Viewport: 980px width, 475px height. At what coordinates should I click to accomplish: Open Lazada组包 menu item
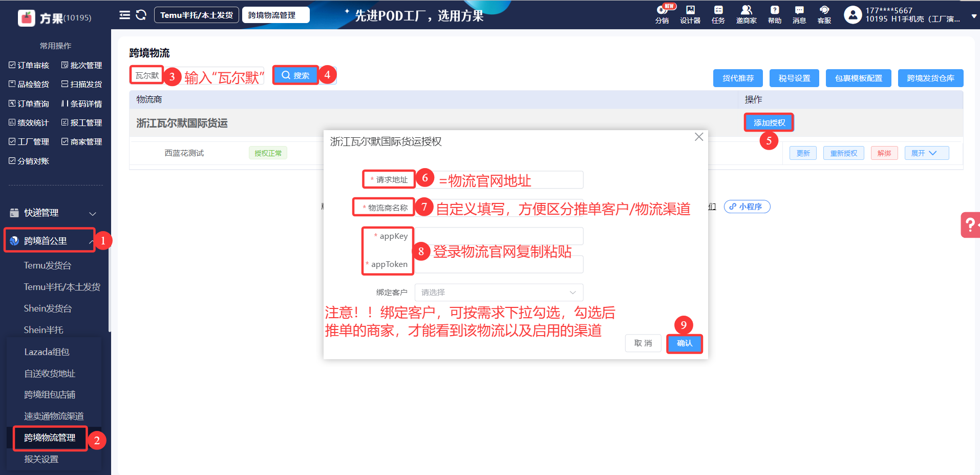[x=47, y=352]
